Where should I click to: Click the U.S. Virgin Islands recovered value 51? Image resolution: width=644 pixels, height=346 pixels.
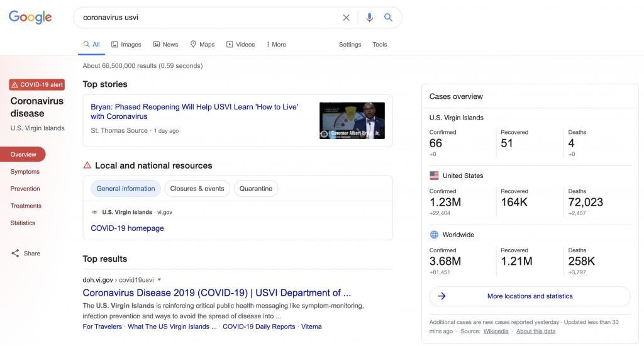click(x=507, y=143)
